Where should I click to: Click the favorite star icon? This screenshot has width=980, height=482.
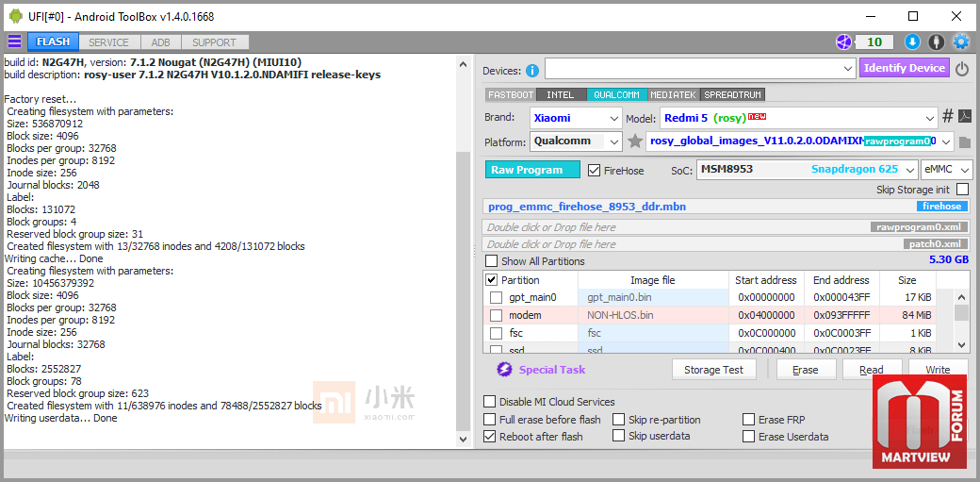[x=635, y=141]
